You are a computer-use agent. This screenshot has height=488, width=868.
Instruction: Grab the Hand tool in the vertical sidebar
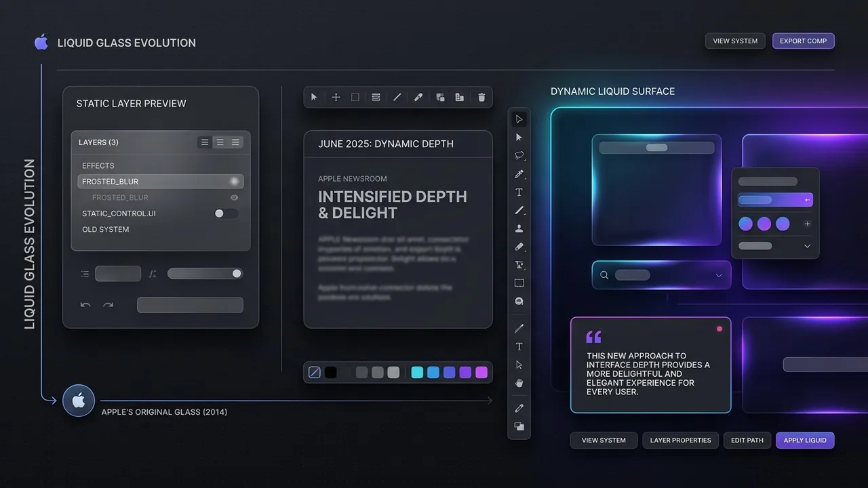519,383
